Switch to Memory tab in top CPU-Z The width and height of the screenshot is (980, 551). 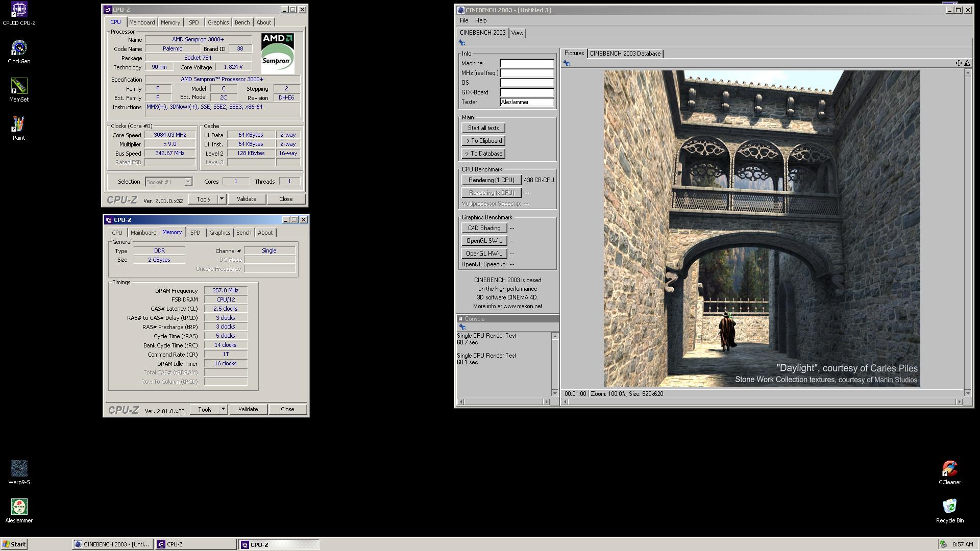point(170,22)
